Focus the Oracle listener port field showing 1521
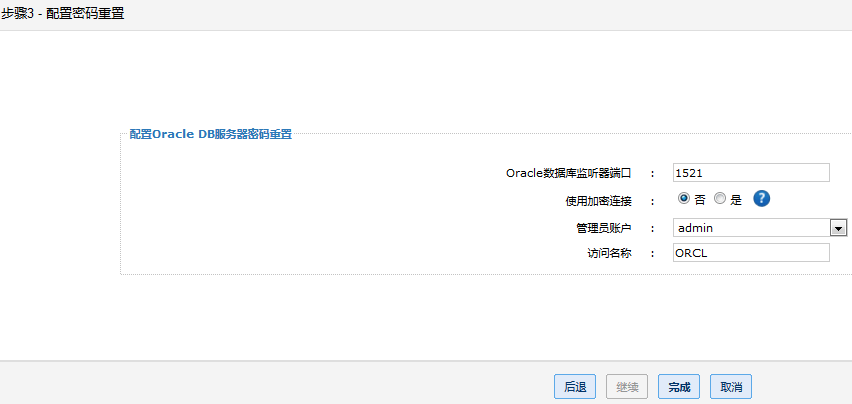852x404 pixels. (x=751, y=172)
